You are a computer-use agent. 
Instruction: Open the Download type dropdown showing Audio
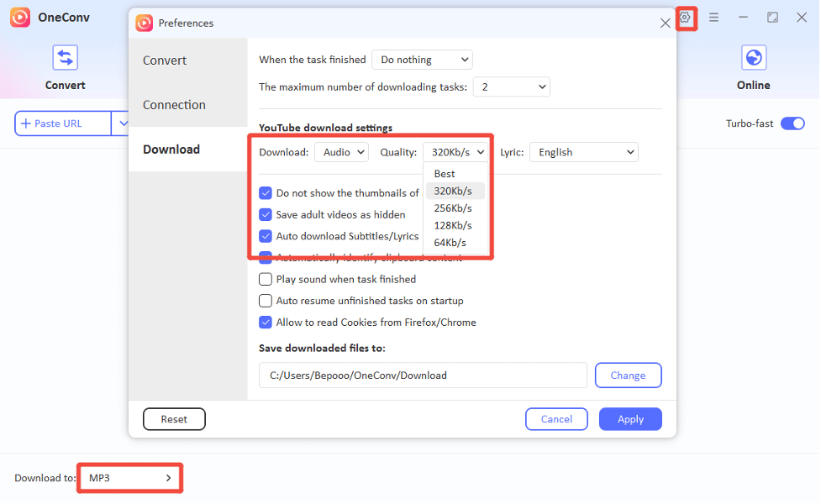pos(341,152)
